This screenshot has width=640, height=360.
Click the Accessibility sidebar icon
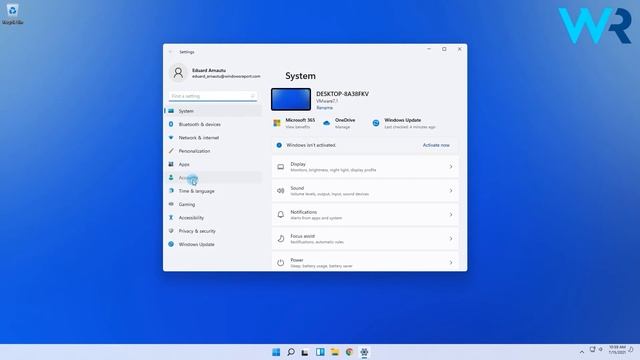tap(171, 218)
